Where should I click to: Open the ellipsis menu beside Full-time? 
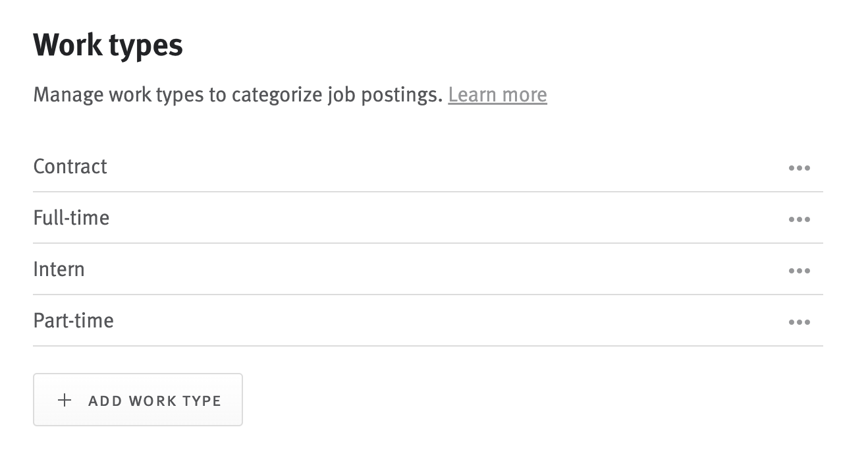(x=800, y=219)
